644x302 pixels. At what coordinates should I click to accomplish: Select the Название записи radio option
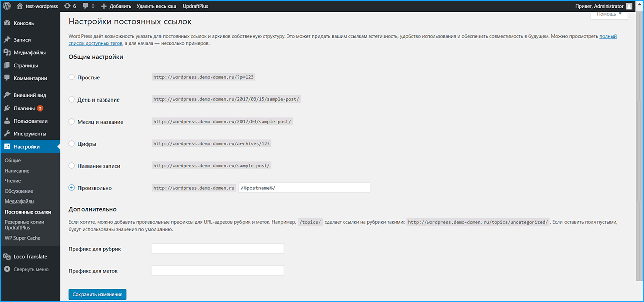pos(72,166)
